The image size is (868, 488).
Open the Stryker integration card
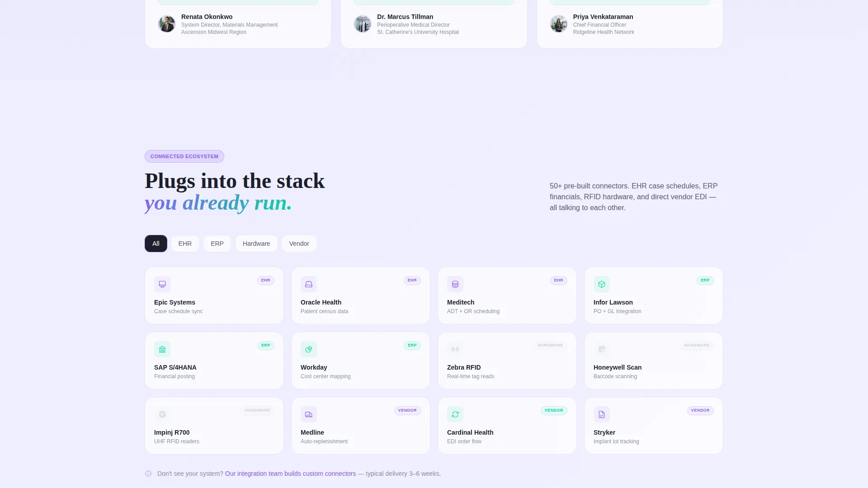click(654, 426)
